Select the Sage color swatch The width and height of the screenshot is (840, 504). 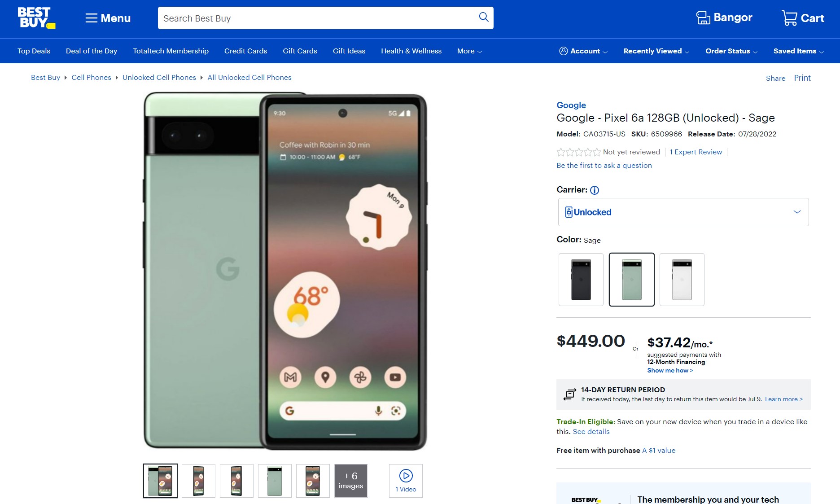632,280
